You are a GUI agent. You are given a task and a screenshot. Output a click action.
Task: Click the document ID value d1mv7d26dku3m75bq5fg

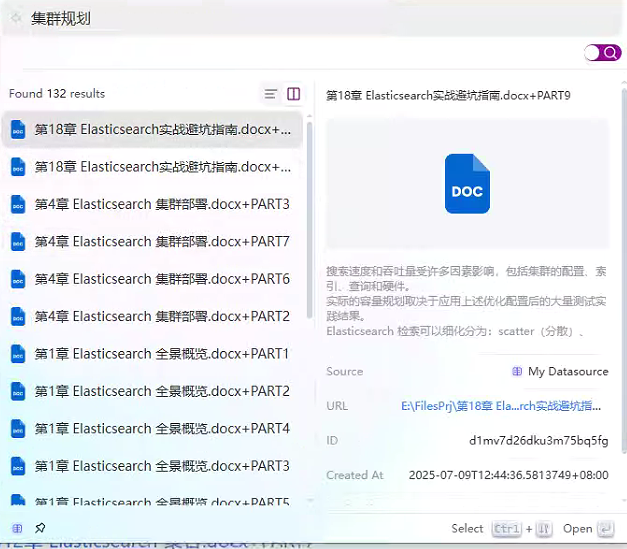(539, 441)
